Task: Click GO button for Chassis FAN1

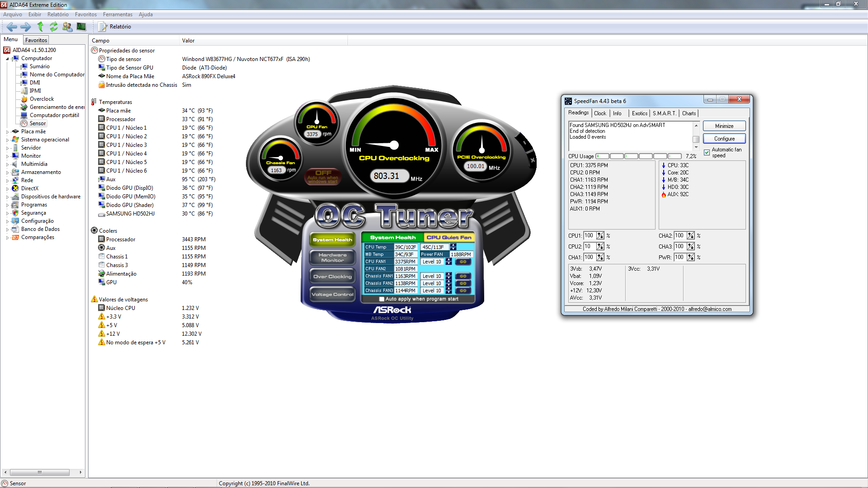Action: [463, 276]
